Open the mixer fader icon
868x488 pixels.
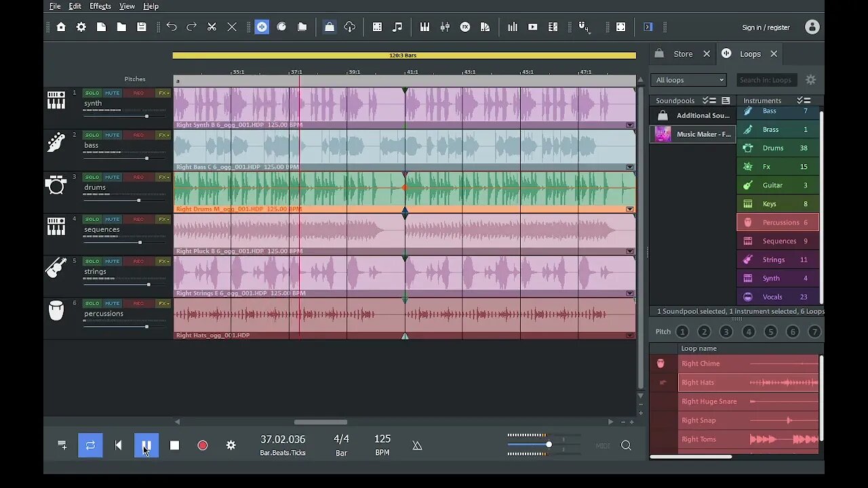[445, 27]
